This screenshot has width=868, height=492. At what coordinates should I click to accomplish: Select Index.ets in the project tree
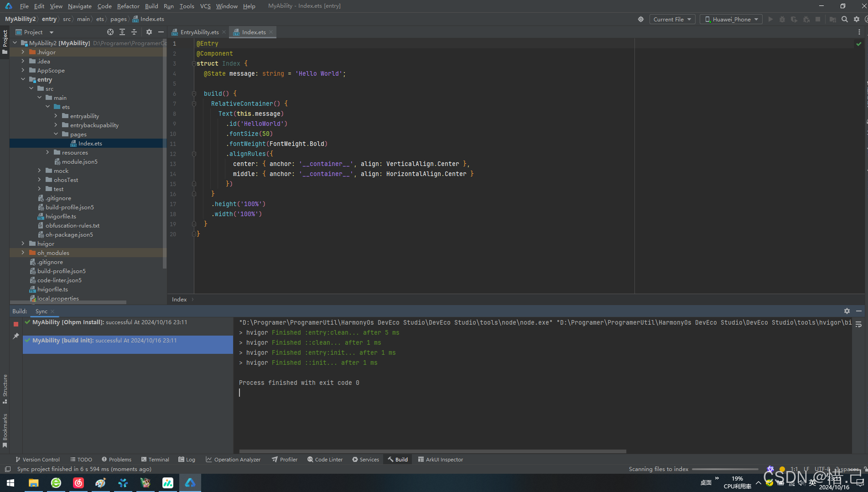88,143
